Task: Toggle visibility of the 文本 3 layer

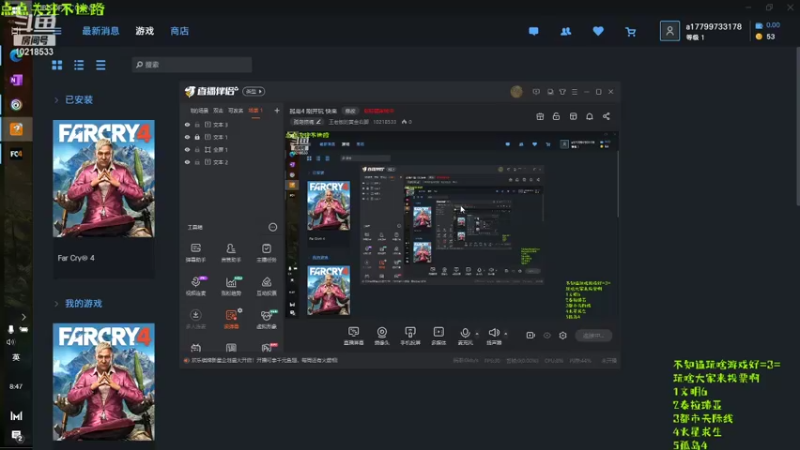Action: tap(187, 124)
